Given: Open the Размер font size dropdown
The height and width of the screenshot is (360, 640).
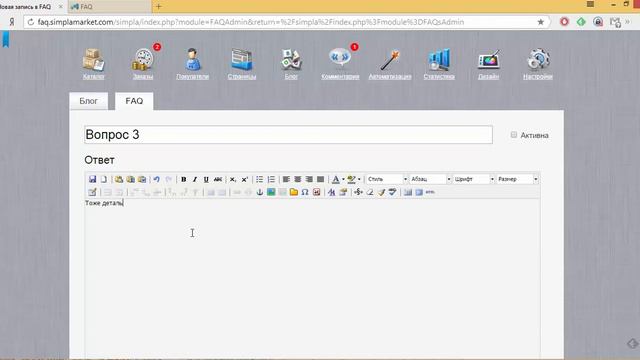Looking at the screenshot, I should tap(517, 179).
